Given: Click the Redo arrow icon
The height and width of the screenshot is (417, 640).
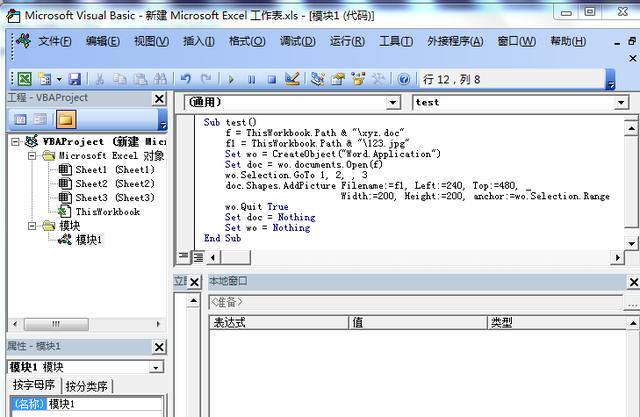Looking at the screenshot, I should 206,79.
